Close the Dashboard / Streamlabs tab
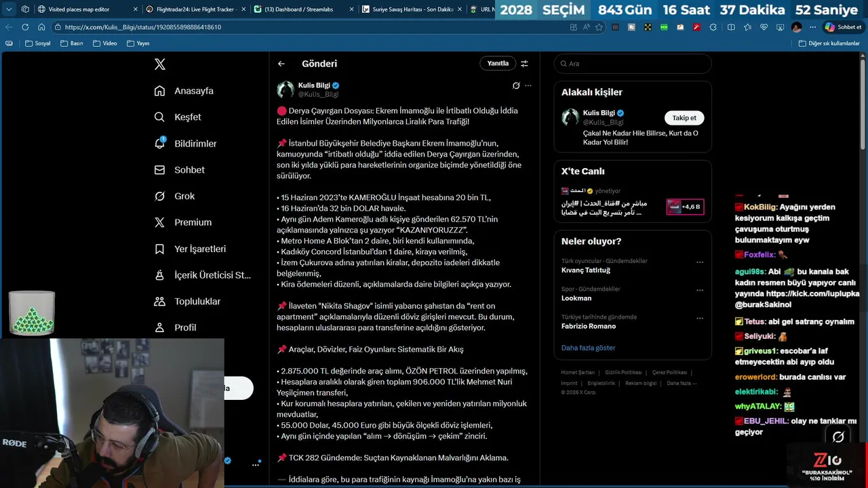 pos(351,9)
